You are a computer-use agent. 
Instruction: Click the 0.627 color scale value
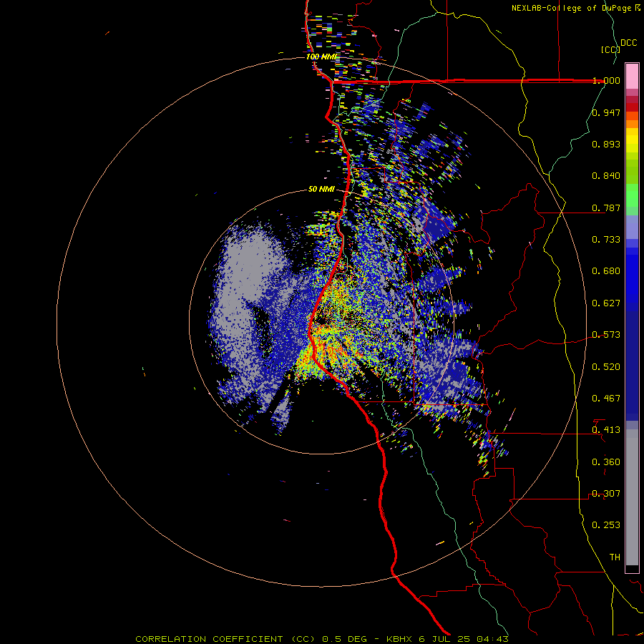click(606, 303)
